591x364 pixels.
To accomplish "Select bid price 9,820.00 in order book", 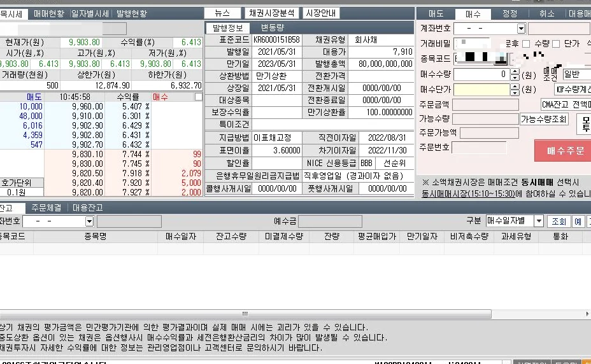I will point(87,192).
